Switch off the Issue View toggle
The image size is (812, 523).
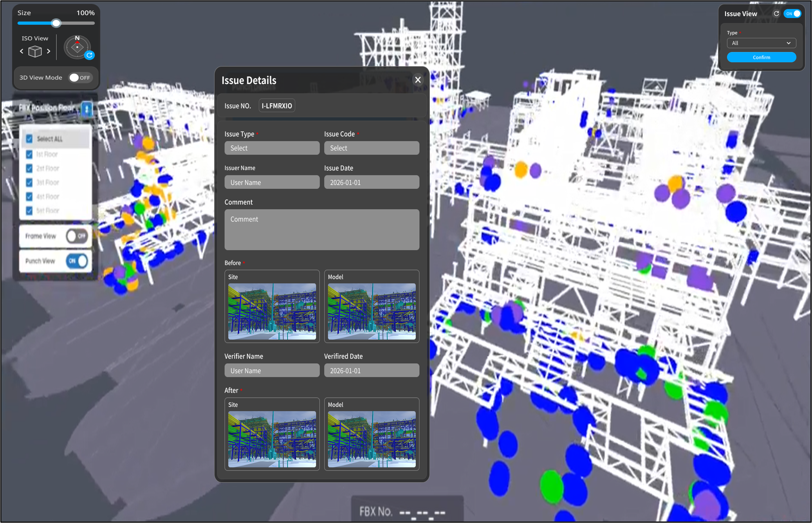click(x=793, y=14)
